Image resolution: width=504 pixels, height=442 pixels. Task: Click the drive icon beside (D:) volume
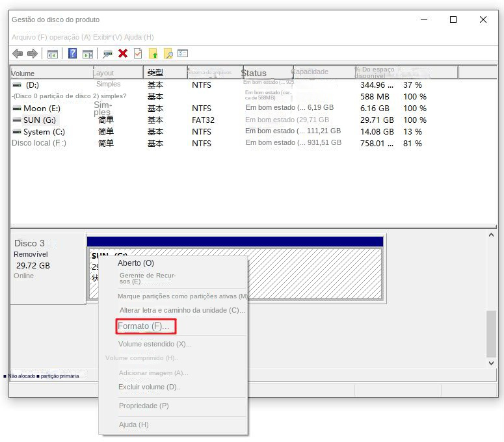tap(17, 85)
